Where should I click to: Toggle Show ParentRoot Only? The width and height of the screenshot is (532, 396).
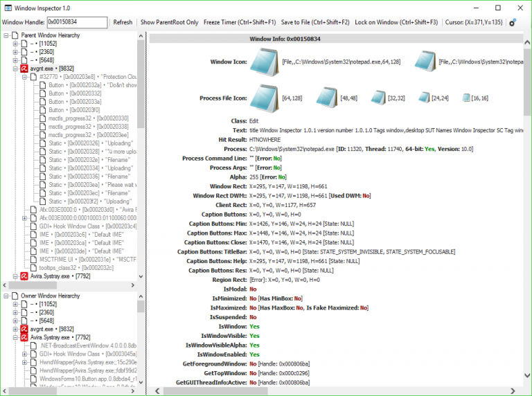click(x=169, y=22)
